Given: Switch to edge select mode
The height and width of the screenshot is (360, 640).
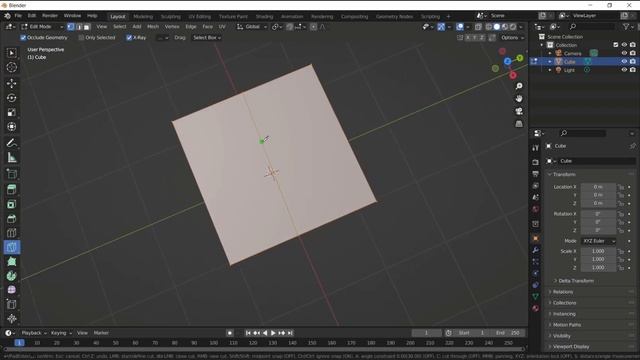Looking at the screenshot, I should (79, 27).
